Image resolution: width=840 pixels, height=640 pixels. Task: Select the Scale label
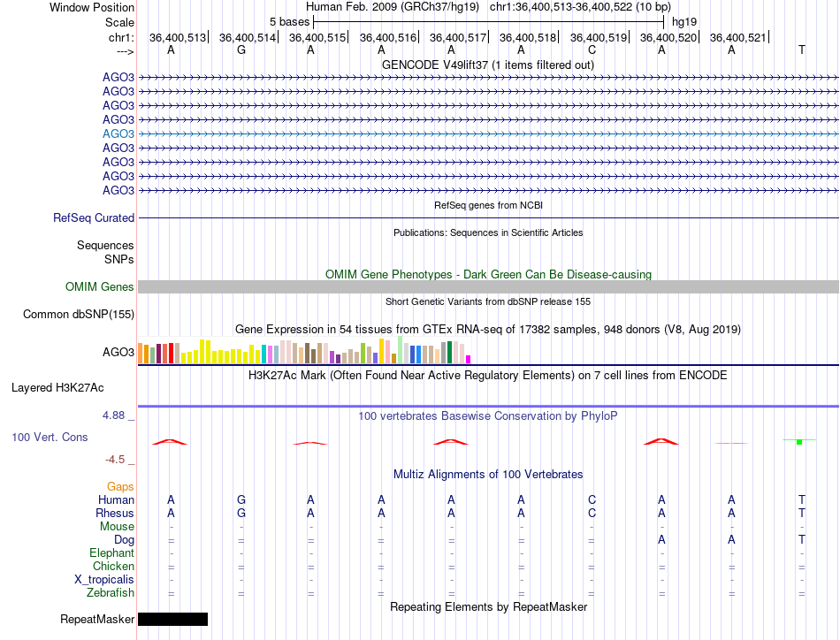pos(119,22)
